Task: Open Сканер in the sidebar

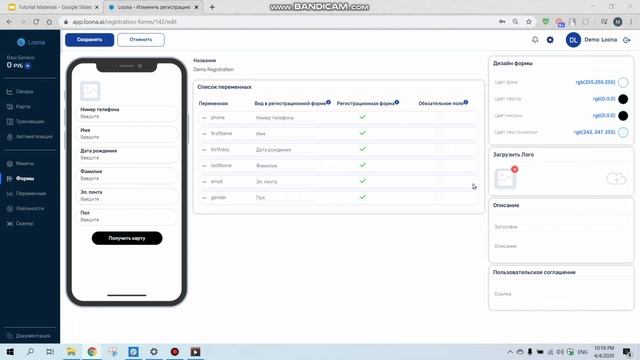Action: pyautogui.click(x=24, y=224)
